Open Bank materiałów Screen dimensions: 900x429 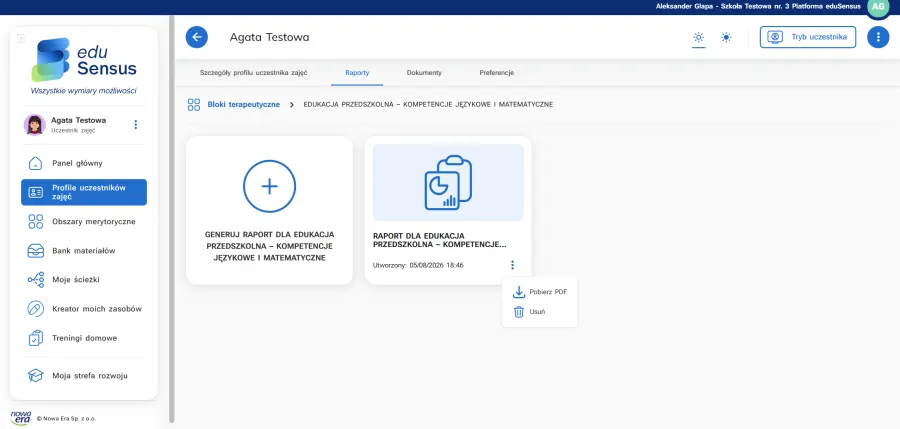(84, 251)
